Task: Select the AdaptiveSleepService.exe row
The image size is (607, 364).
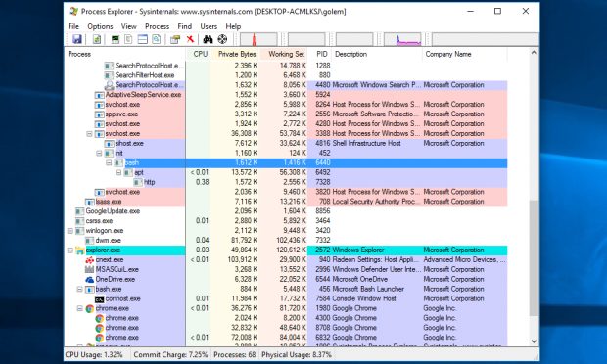Action: click(x=286, y=94)
